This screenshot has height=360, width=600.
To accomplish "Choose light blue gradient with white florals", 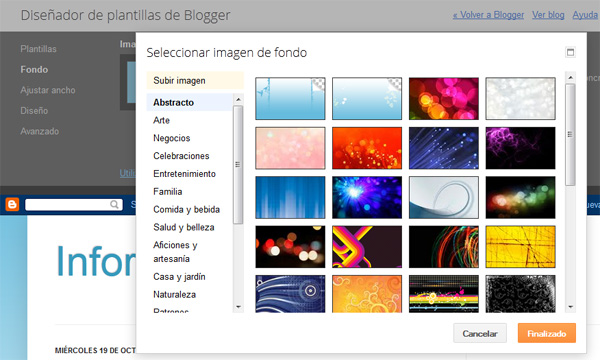I will pos(367,98).
